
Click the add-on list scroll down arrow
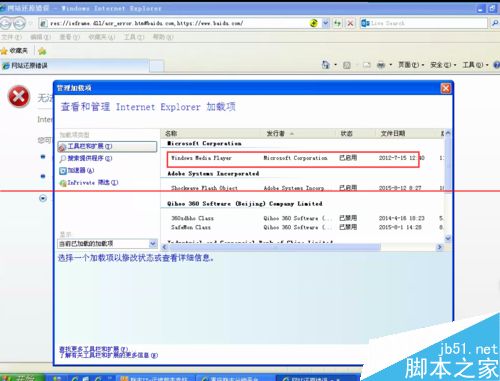448,238
